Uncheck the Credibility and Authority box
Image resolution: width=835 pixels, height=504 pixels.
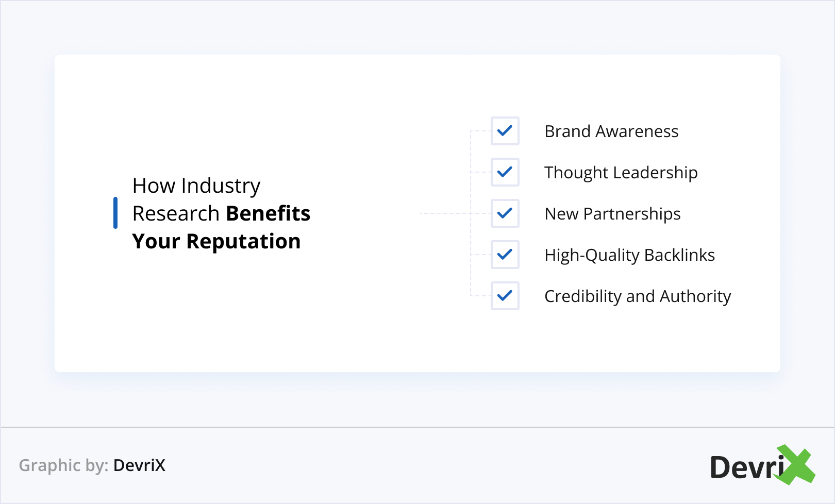pos(505,296)
